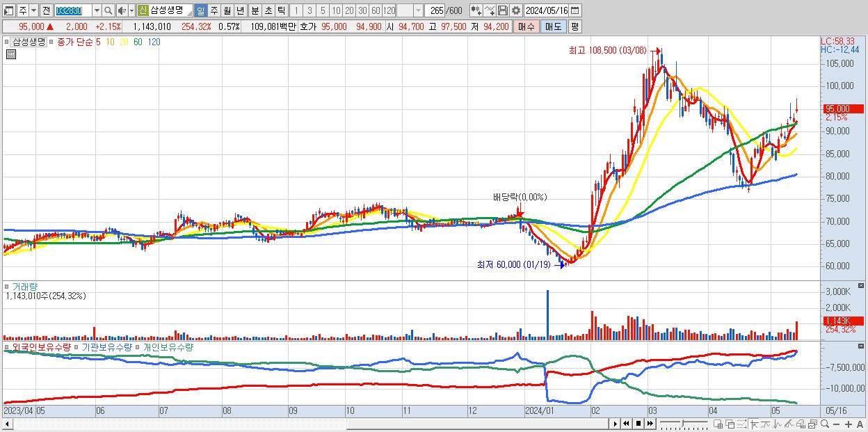Image resolution: width=868 pixels, height=432 pixels.
Task: Click the plus zoom-in icon in bottom toolbar
Action: point(849,423)
